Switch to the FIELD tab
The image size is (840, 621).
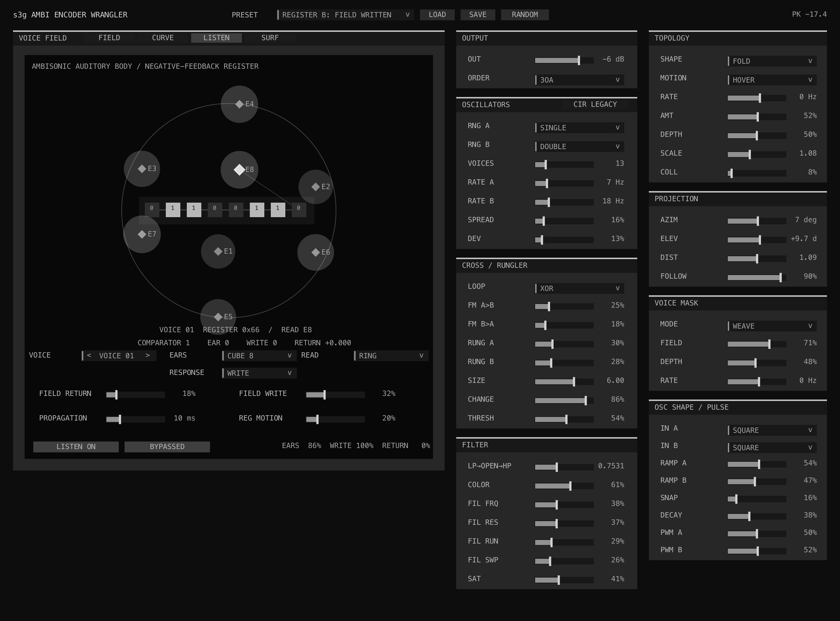[109, 38]
